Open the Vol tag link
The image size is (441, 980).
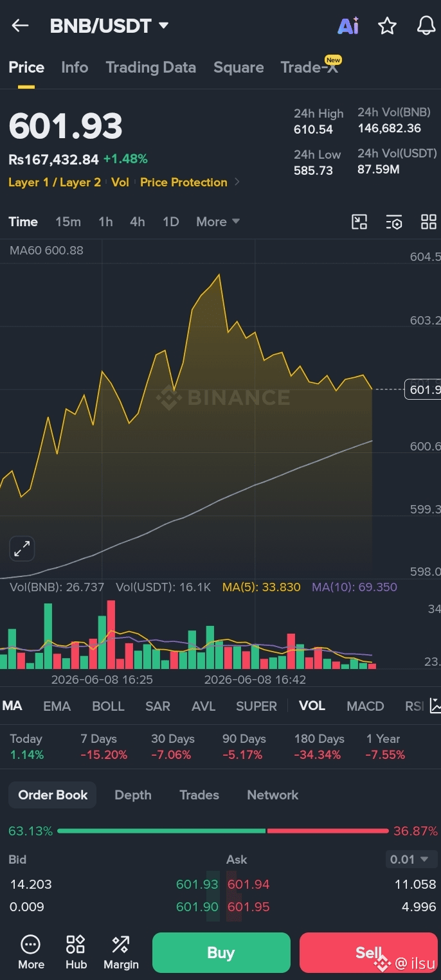coord(120,183)
